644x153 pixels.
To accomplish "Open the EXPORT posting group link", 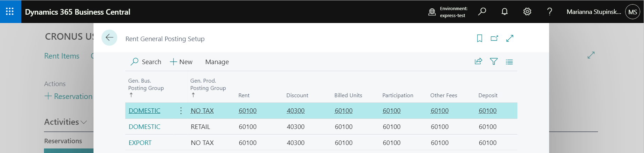I will click(140, 143).
